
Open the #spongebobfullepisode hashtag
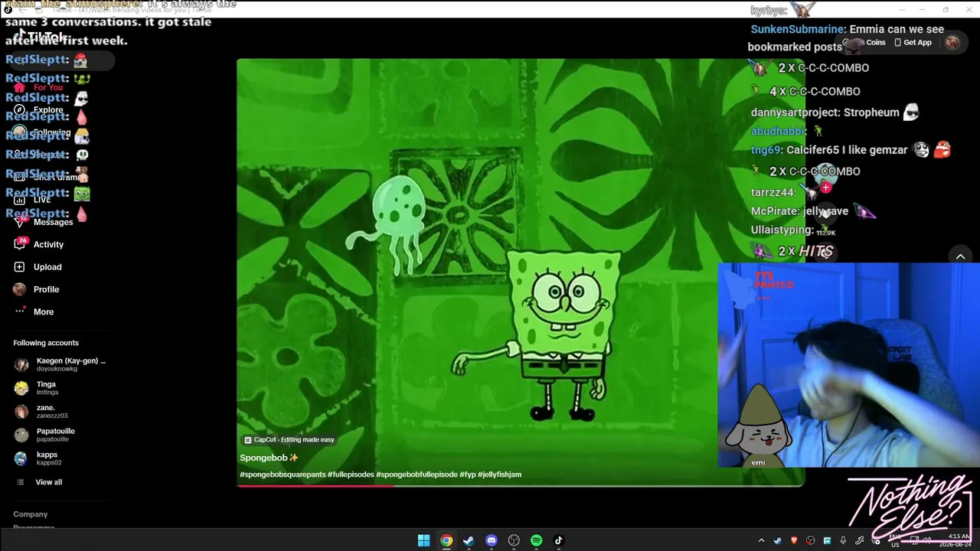pyautogui.click(x=416, y=474)
